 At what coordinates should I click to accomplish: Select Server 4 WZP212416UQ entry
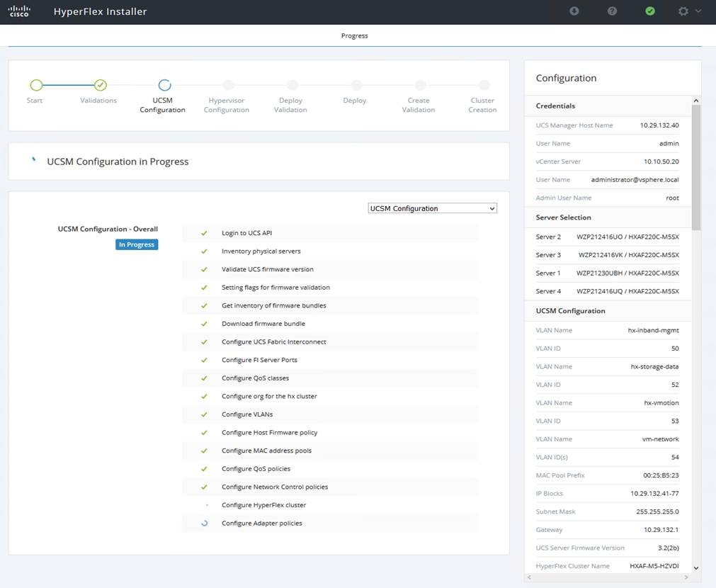pyautogui.click(x=608, y=291)
